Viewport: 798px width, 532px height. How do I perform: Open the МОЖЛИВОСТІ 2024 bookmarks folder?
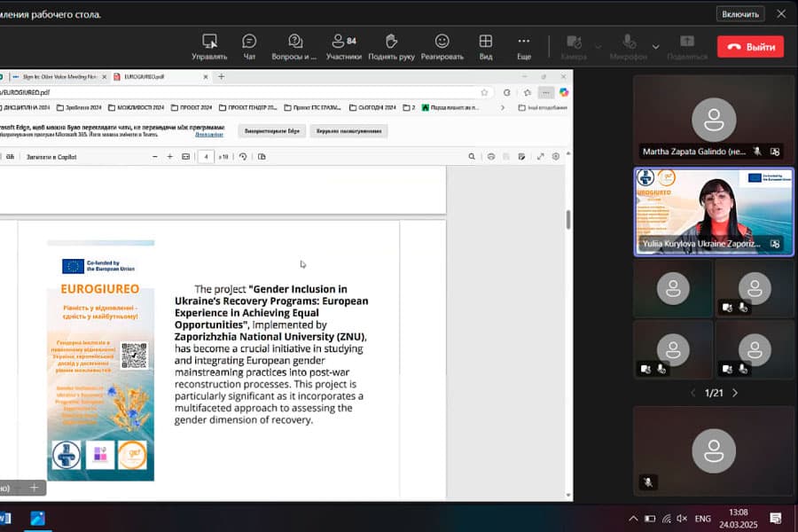(137, 107)
